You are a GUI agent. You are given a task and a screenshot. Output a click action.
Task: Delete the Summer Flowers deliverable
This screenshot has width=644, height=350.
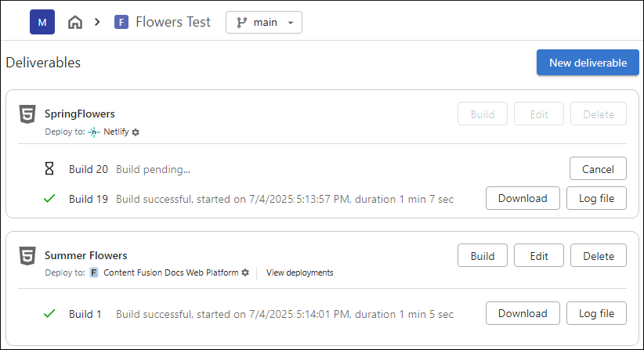599,255
